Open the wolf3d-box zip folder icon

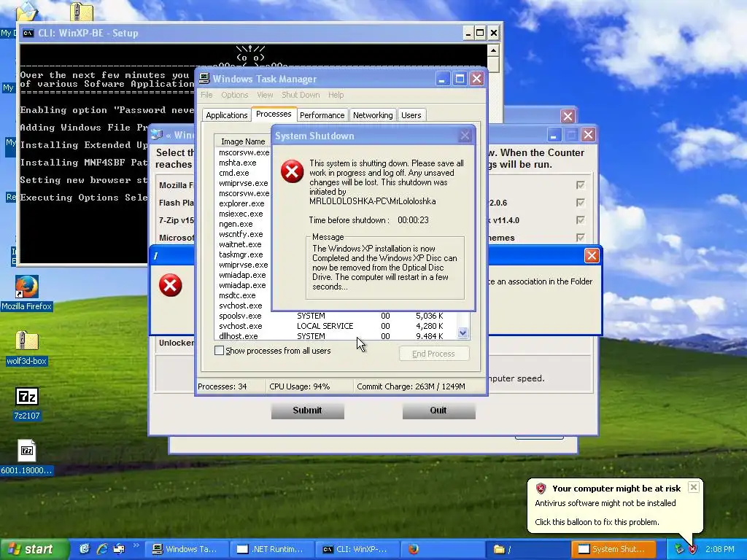[27, 348]
